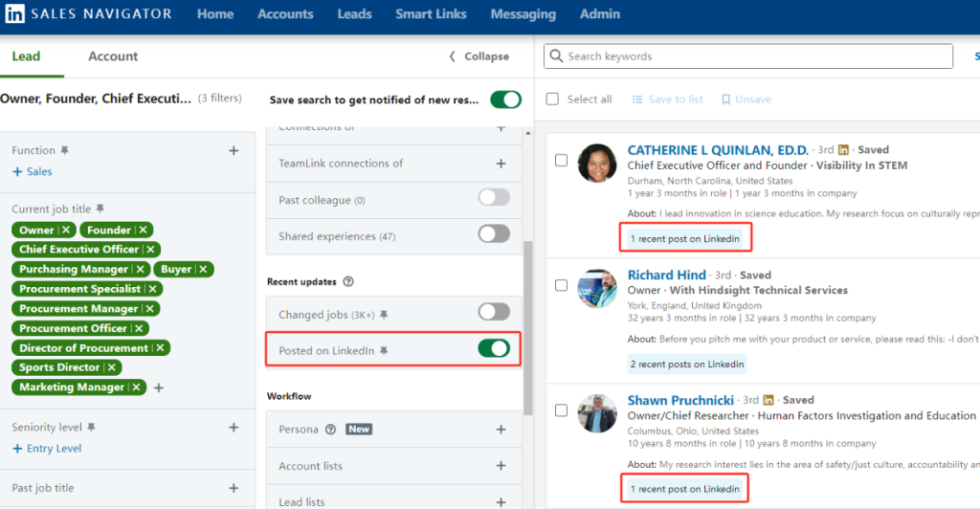The image size is (980, 509).
Task: View Richard Hind's 2 recent posts
Action: 687,365
